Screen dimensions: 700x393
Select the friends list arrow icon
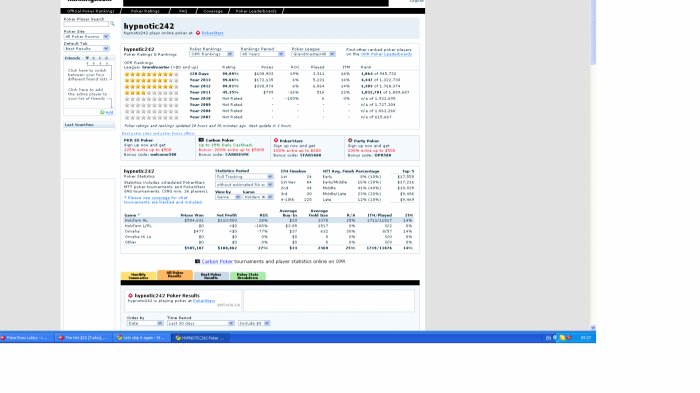tap(87, 58)
